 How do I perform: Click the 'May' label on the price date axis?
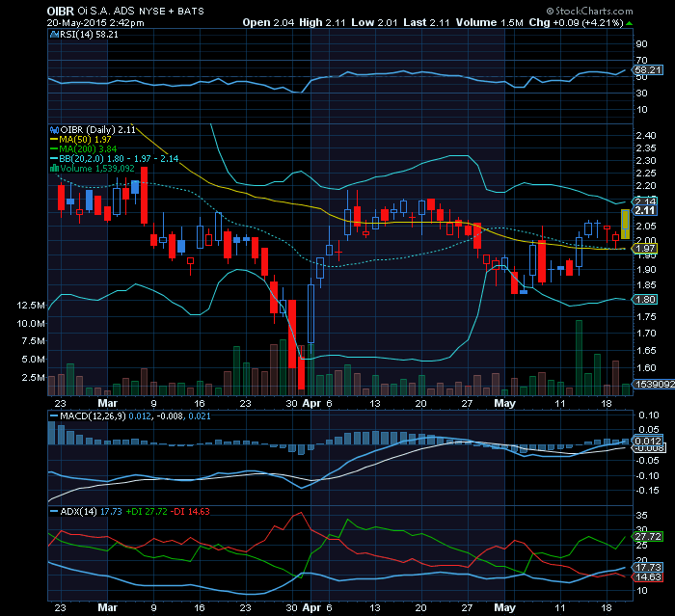coord(504,403)
